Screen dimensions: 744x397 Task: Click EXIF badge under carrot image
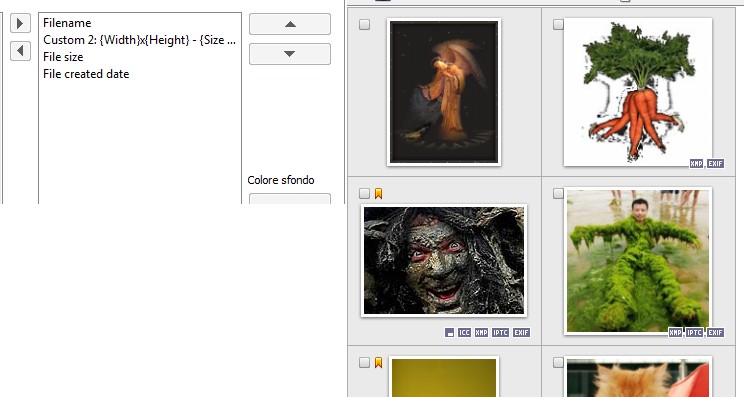(715, 164)
